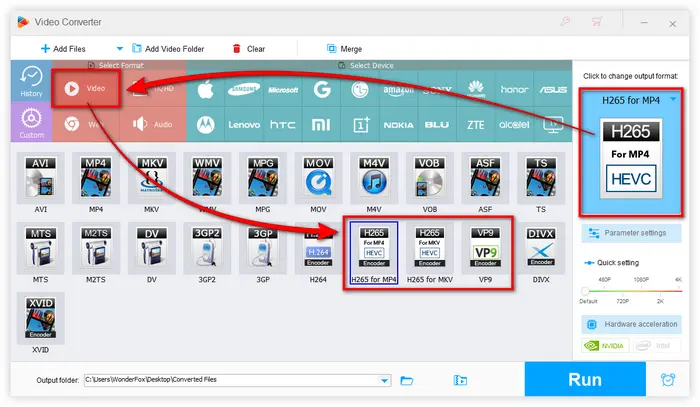Screen dimensions: 700x407
Task: Open the Samsung device category
Action: tap(244, 90)
